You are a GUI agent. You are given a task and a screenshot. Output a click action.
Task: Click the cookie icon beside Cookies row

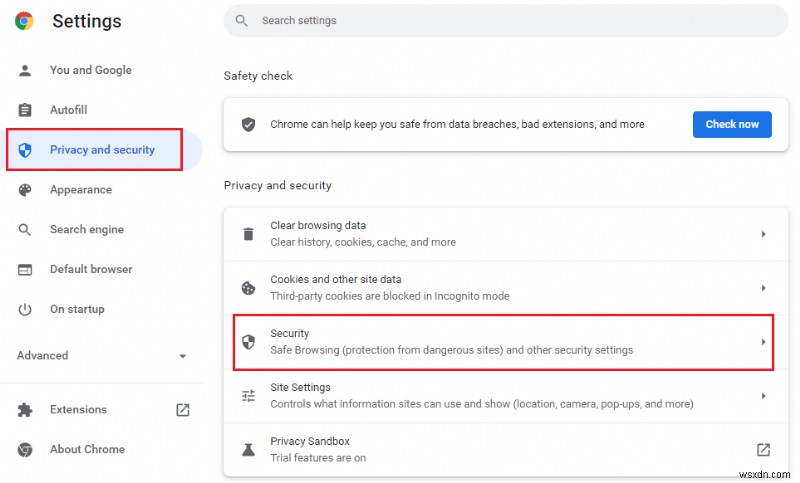pos(249,288)
